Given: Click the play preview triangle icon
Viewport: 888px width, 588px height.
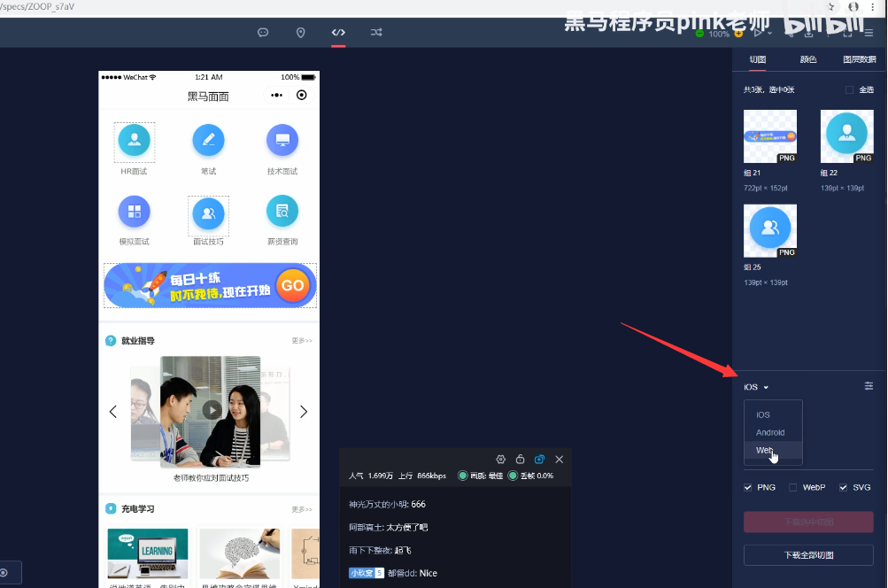Looking at the screenshot, I should point(758,33).
